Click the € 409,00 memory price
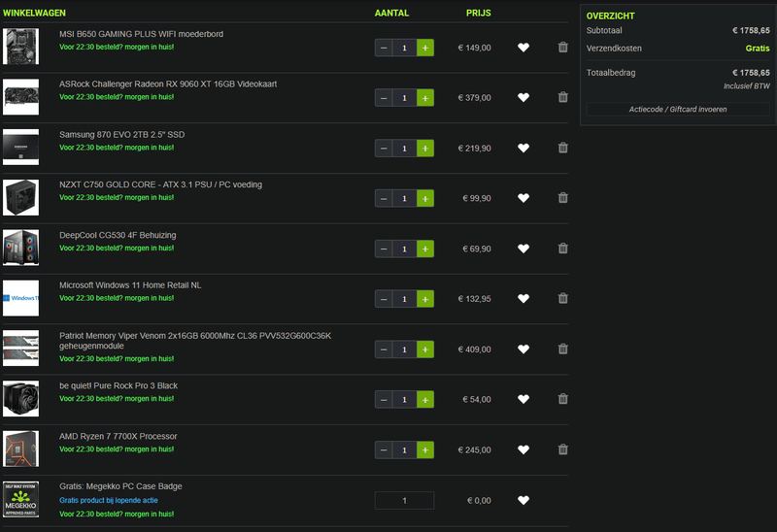The height and width of the screenshot is (532, 777). (475, 349)
